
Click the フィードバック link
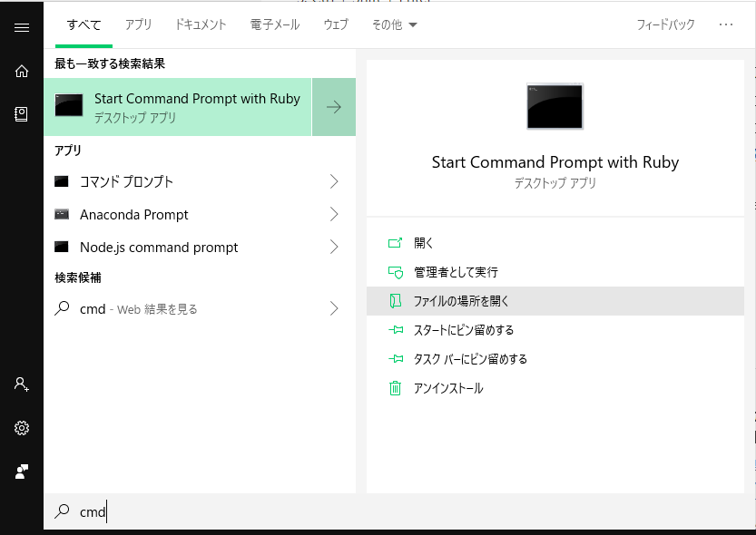[665, 24]
